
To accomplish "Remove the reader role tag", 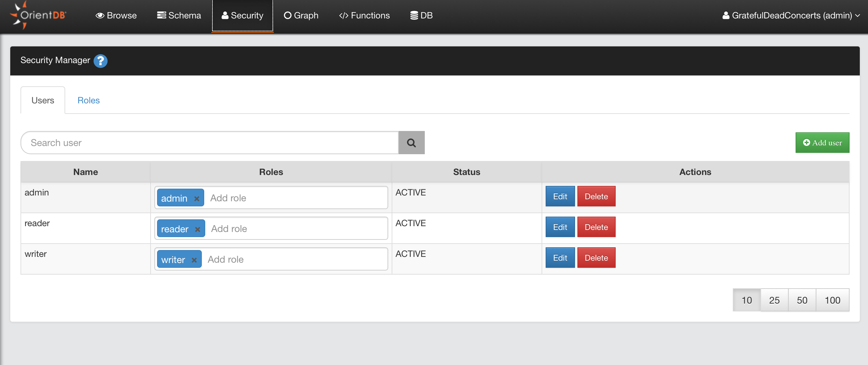I will click(197, 229).
